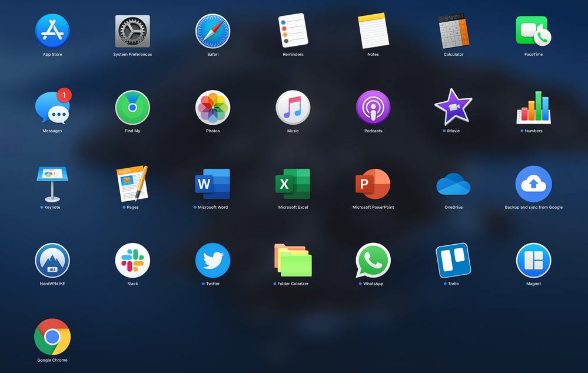588x373 pixels.
Task: Open the Microsoft Excel icon
Action: (293, 184)
